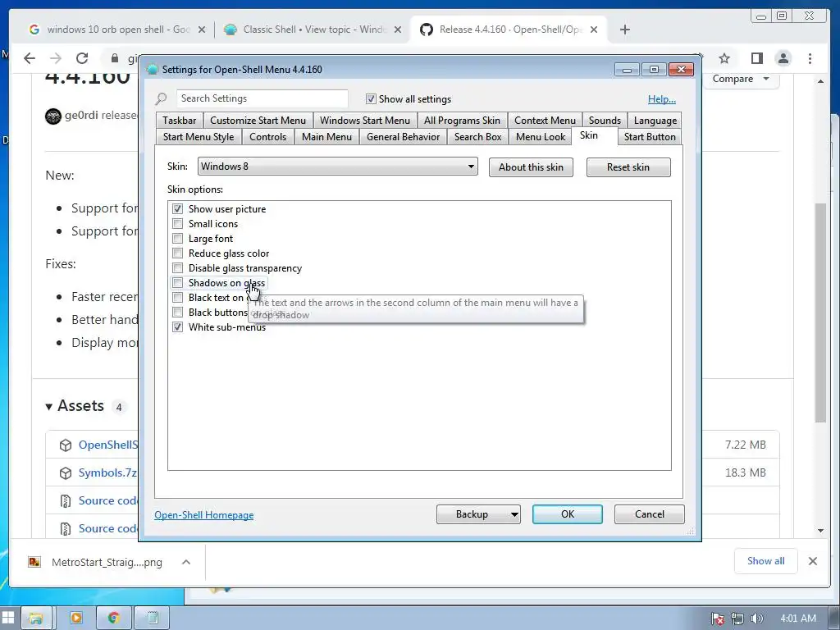Image resolution: width=840 pixels, height=630 pixels.
Task: Click the About this skin button
Action: [531, 167]
